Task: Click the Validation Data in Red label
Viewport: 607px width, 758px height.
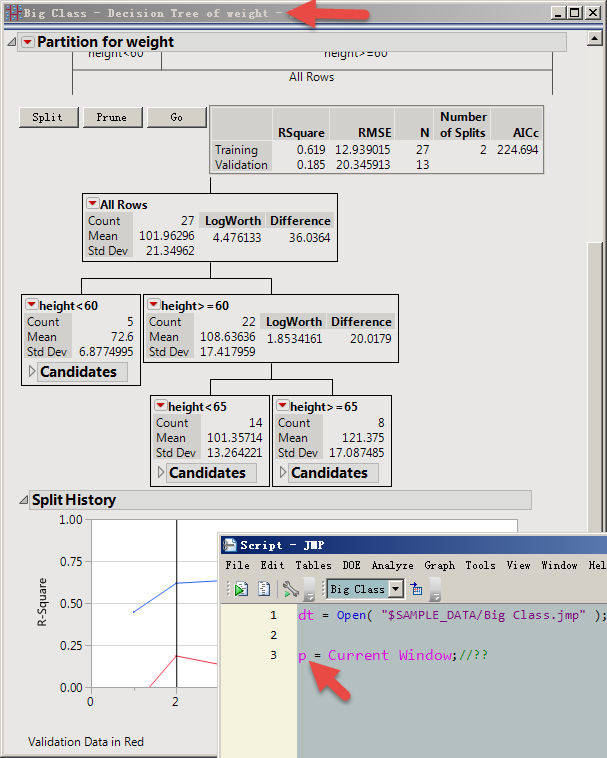Action: pos(86,742)
